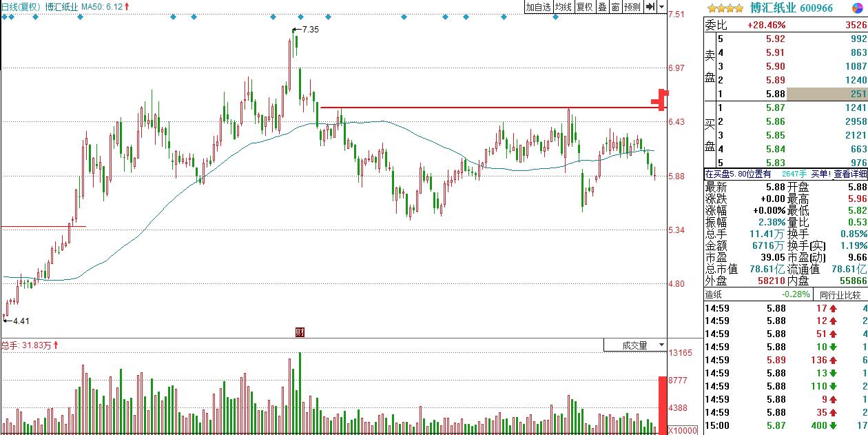Screen dimensions: 868x435
Task: Select buy level 2 price 5.86
Action: pos(776,121)
